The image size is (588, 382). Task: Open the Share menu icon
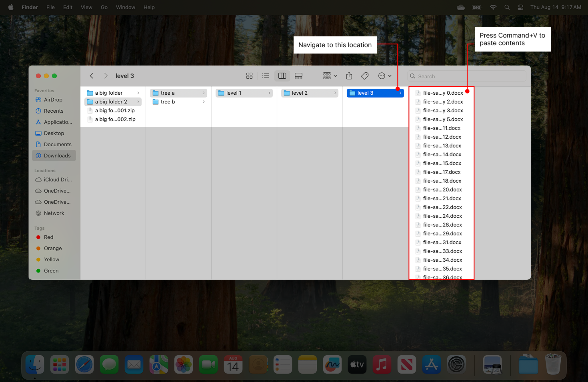pyautogui.click(x=348, y=76)
